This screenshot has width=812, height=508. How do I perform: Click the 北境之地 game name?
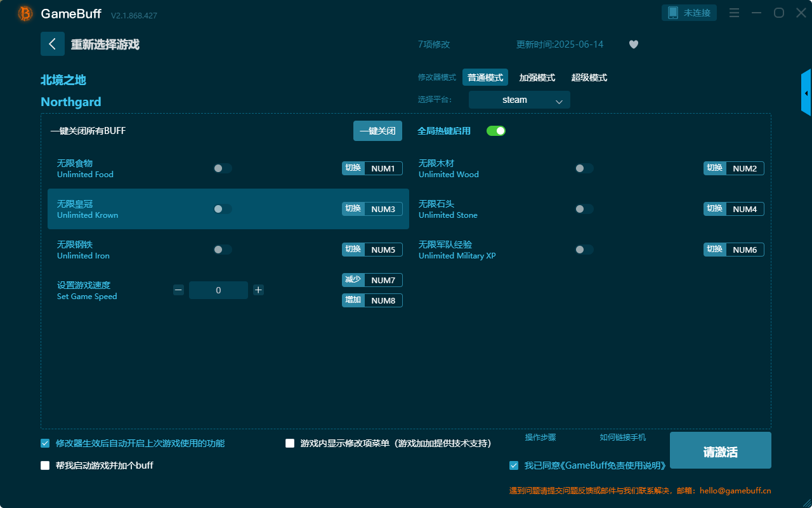(x=63, y=80)
